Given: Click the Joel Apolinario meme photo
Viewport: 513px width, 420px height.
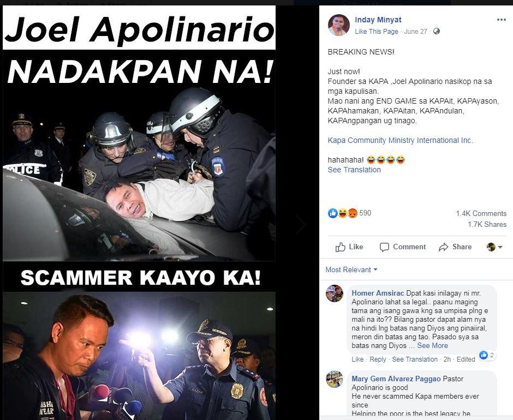Looking at the screenshot, I should tap(139, 213).
